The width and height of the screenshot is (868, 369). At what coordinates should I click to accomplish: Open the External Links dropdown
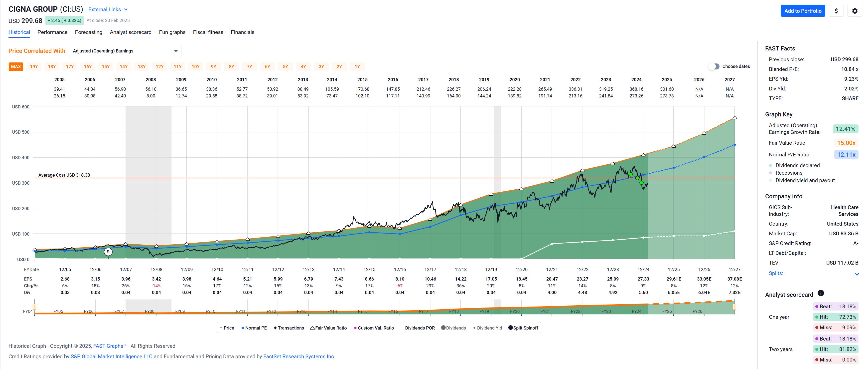click(108, 9)
